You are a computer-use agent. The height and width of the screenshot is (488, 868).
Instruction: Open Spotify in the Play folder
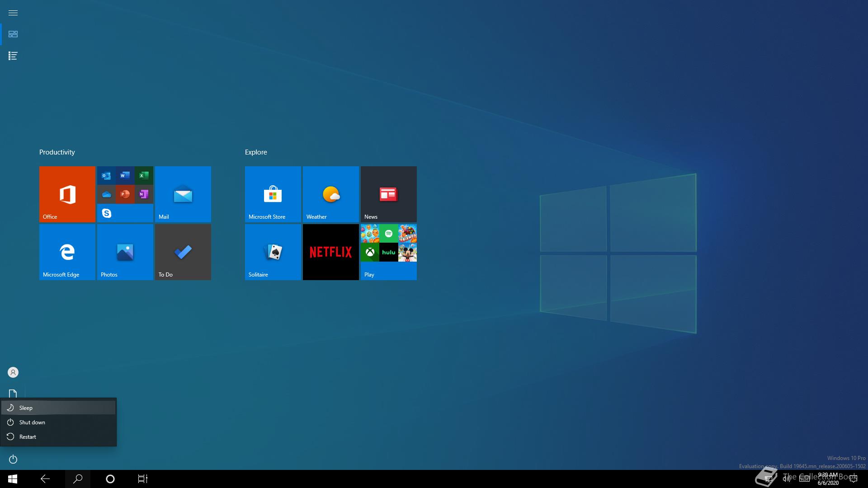[389, 234]
